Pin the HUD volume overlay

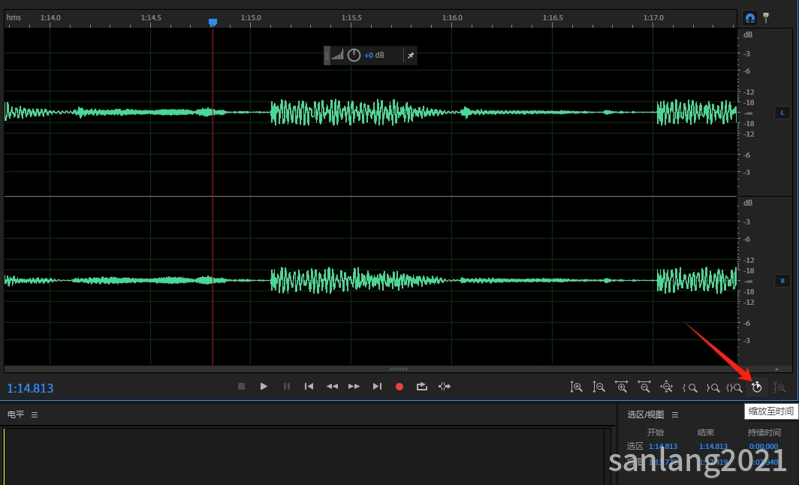[410, 56]
